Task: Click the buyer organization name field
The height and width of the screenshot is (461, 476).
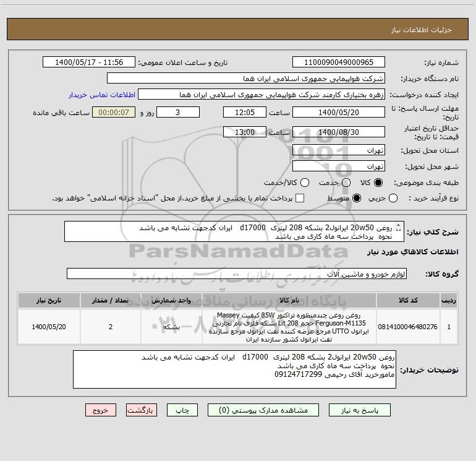Action: 246,79
